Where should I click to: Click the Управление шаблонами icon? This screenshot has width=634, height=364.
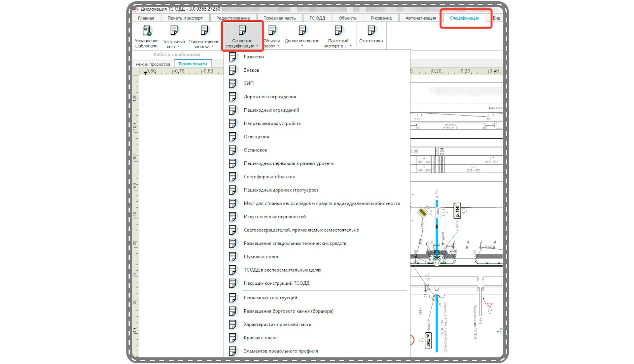tap(147, 31)
